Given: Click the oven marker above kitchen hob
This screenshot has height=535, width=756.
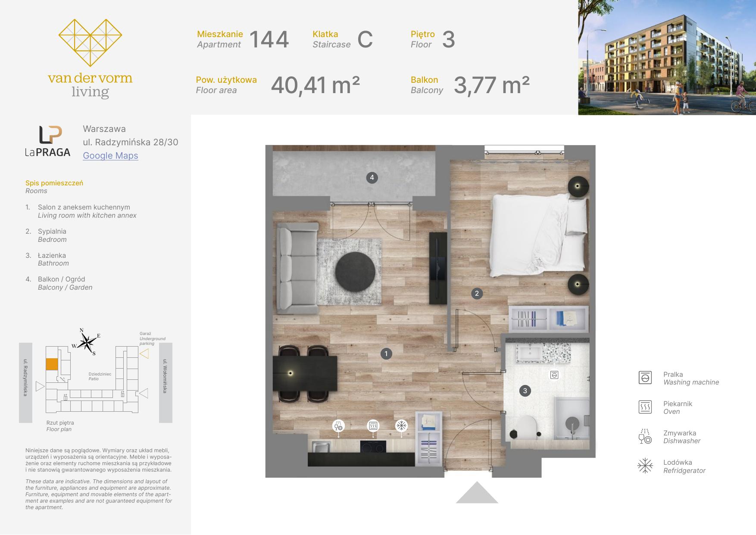Looking at the screenshot, I should click(x=373, y=426).
